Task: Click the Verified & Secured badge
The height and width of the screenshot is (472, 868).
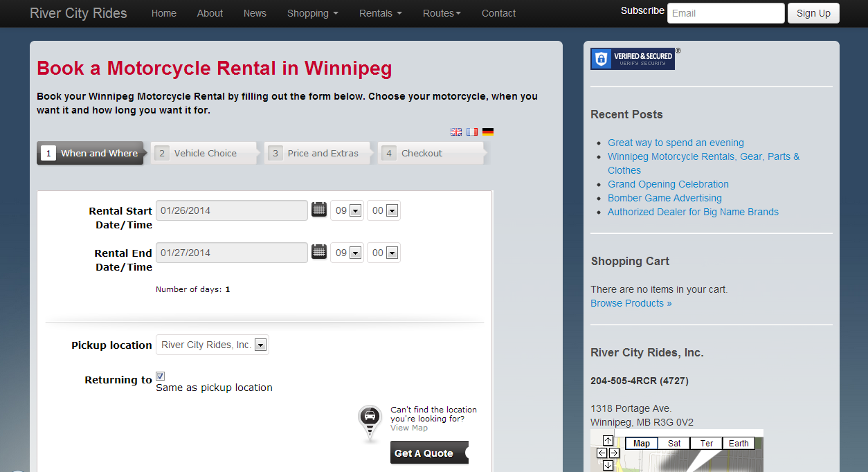Action: tap(633, 59)
